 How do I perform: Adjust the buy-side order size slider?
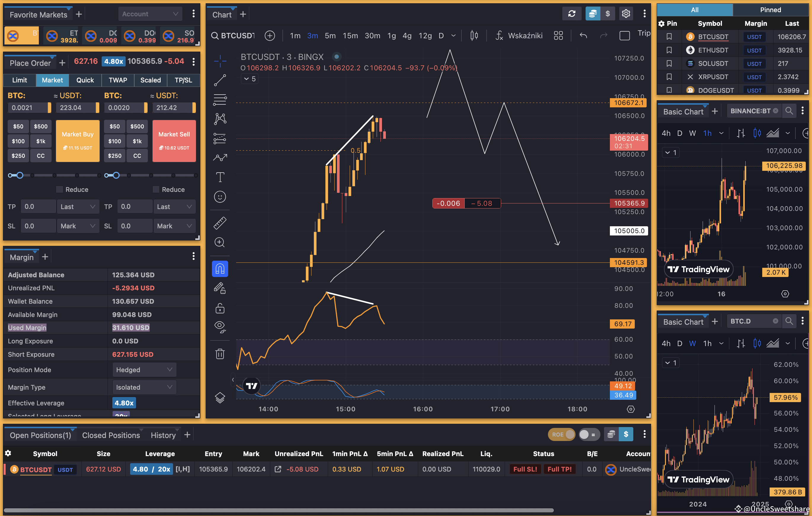click(54, 175)
